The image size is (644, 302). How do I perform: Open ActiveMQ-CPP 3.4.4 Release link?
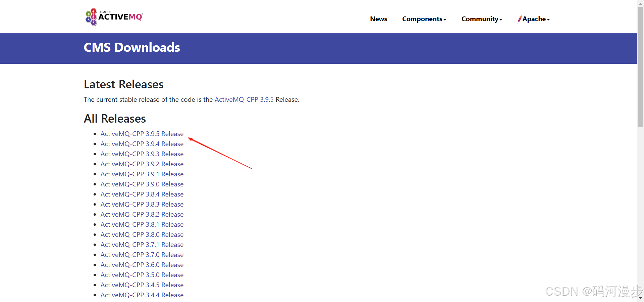[142, 295]
